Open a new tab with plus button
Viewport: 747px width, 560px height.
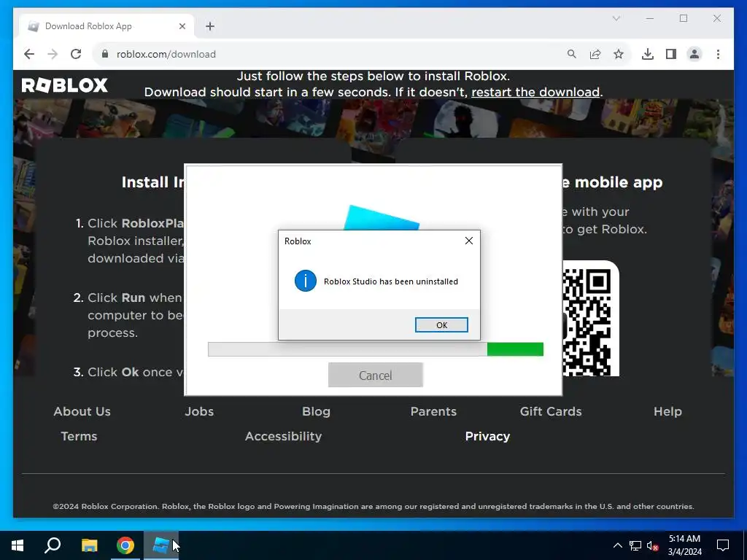coord(210,26)
